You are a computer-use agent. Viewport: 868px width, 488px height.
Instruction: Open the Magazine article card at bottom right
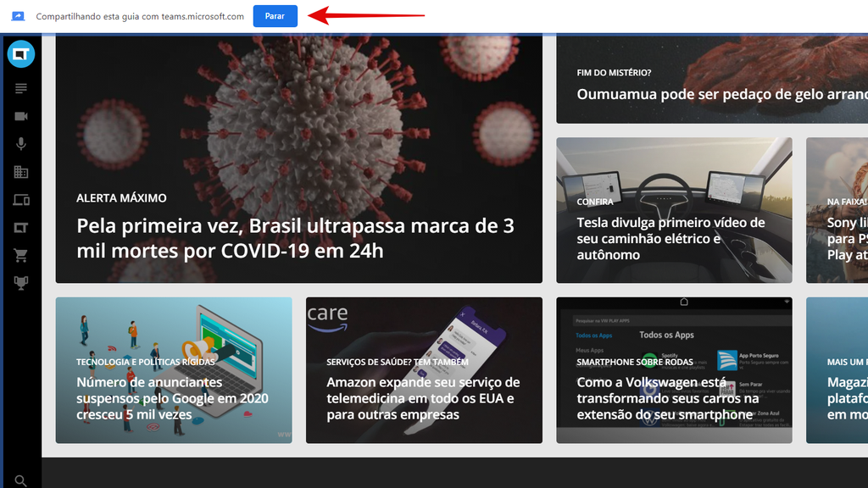[x=837, y=370]
